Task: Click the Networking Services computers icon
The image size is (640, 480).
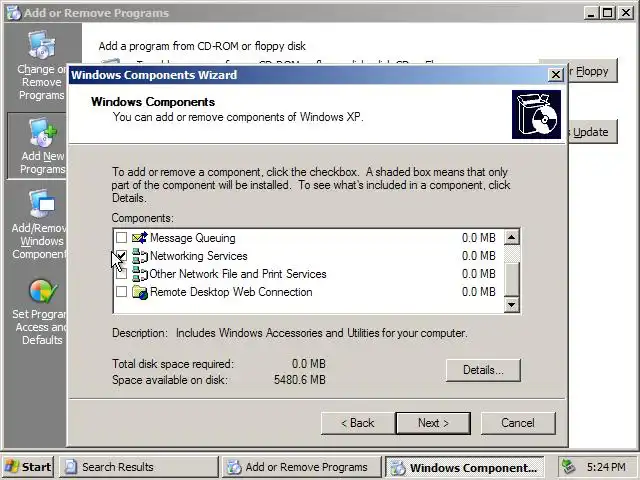Action: click(140, 256)
